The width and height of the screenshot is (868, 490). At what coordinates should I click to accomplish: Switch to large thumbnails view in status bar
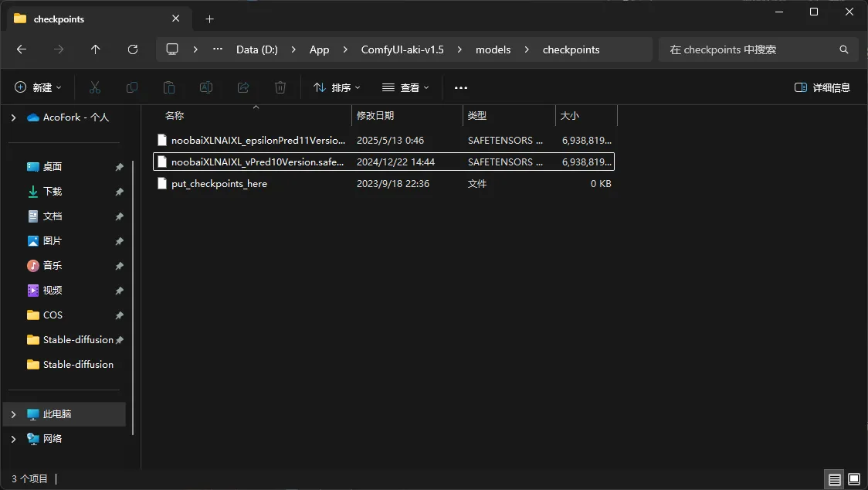click(854, 479)
